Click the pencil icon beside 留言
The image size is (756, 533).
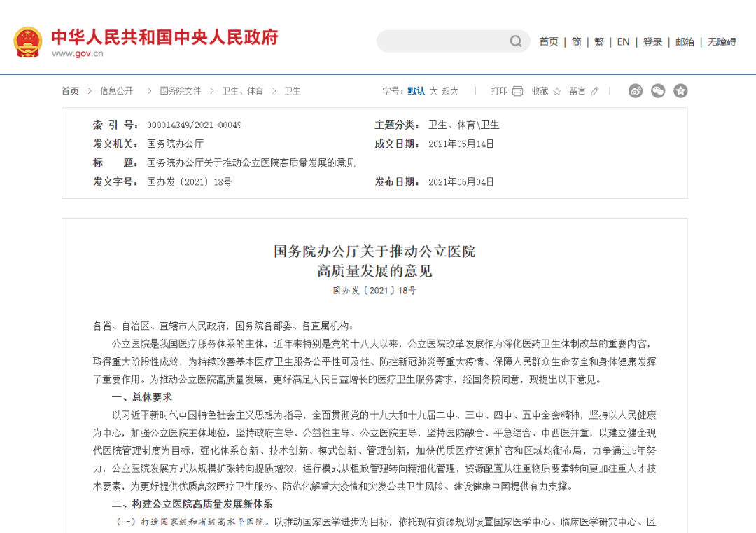pyautogui.click(x=595, y=91)
